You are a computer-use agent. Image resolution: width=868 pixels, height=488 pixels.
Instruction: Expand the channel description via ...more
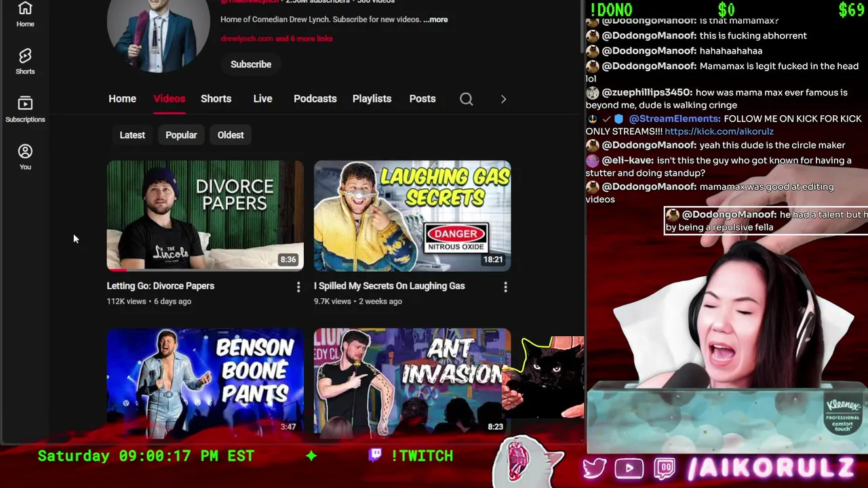tap(435, 20)
